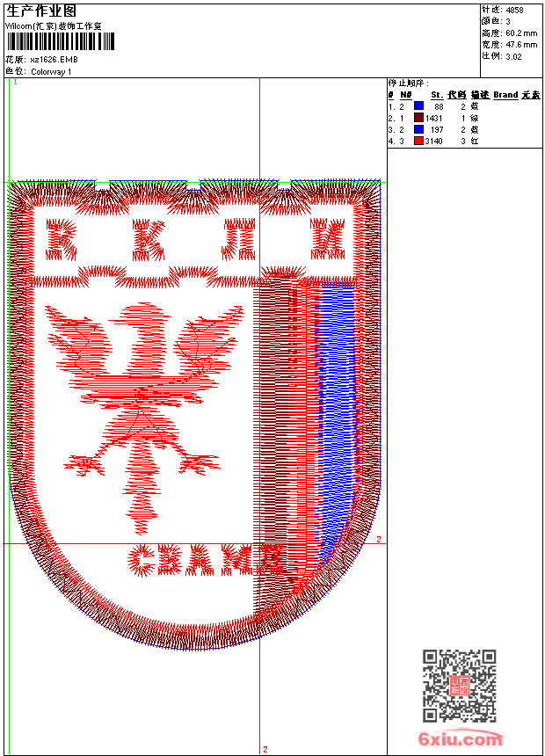This screenshot has height=756, width=545.
Task: Select the design file name xz1626.EMB
Action: click(54, 60)
